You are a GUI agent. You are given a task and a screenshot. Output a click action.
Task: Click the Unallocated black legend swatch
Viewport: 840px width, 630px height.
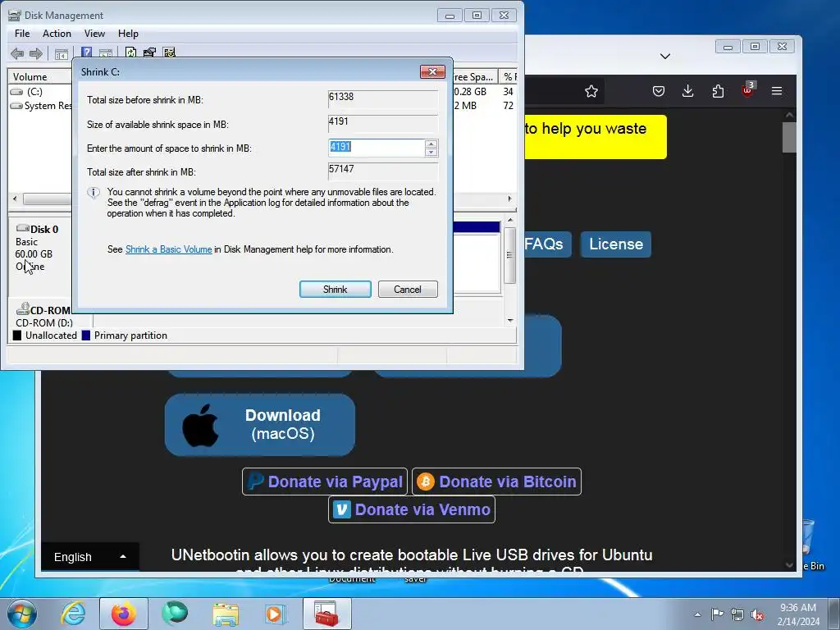[x=17, y=336]
